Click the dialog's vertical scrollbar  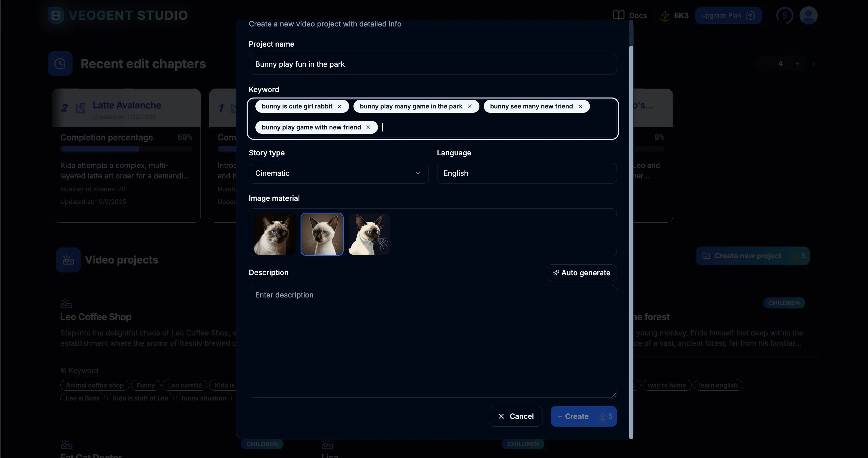pyautogui.click(x=631, y=236)
